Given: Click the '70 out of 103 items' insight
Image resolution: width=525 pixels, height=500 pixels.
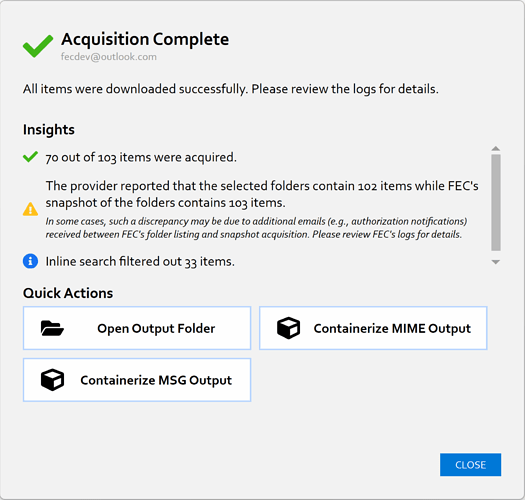Looking at the screenshot, I should pyautogui.click(x=141, y=157).
